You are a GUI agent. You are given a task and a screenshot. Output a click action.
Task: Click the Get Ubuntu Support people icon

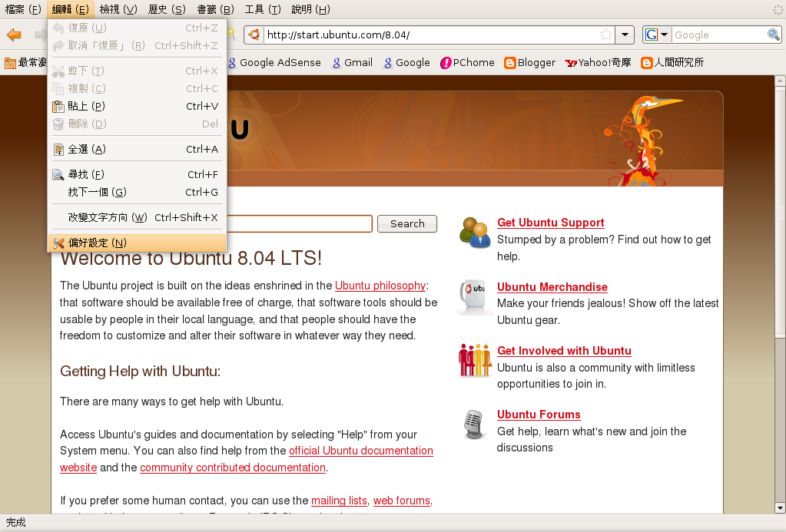(x=474, y=232)
